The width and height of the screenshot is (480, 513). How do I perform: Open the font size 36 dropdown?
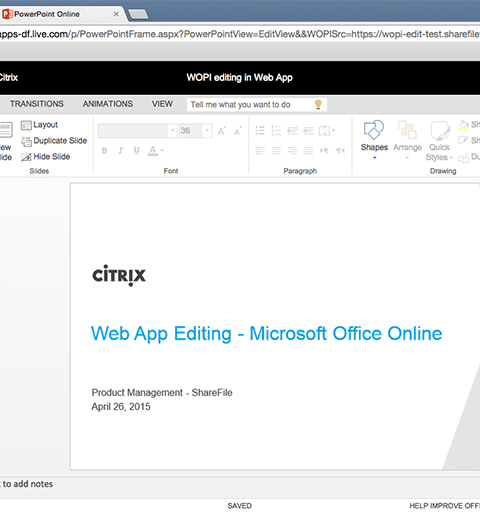coord(207,131)
